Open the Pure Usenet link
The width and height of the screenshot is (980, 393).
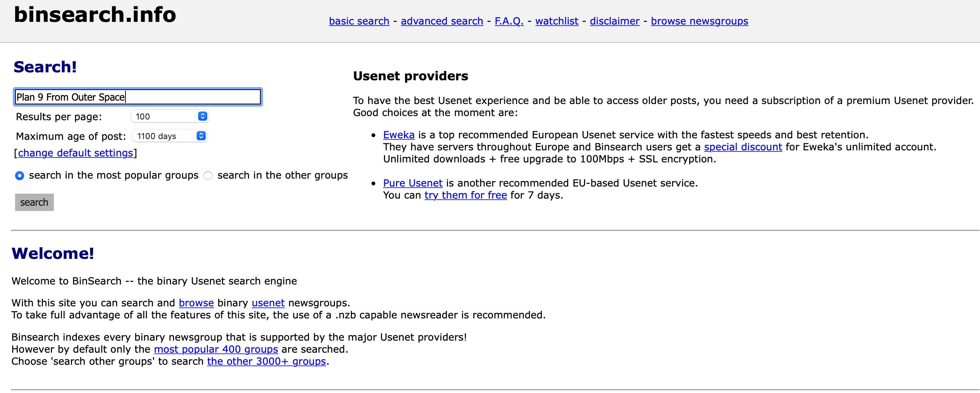(x=413, y=184)
